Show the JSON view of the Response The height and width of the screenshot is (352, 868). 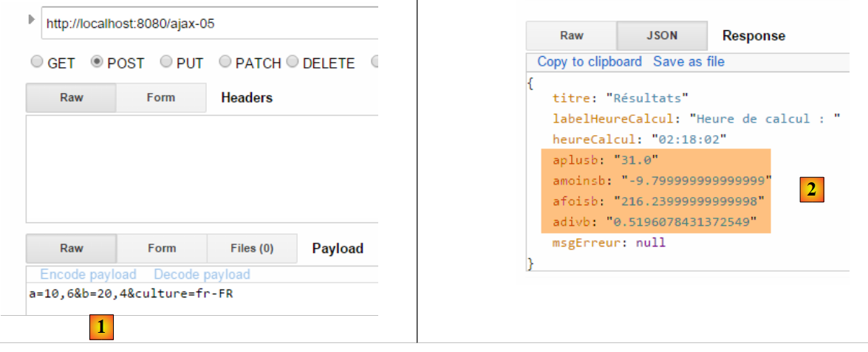661,35
